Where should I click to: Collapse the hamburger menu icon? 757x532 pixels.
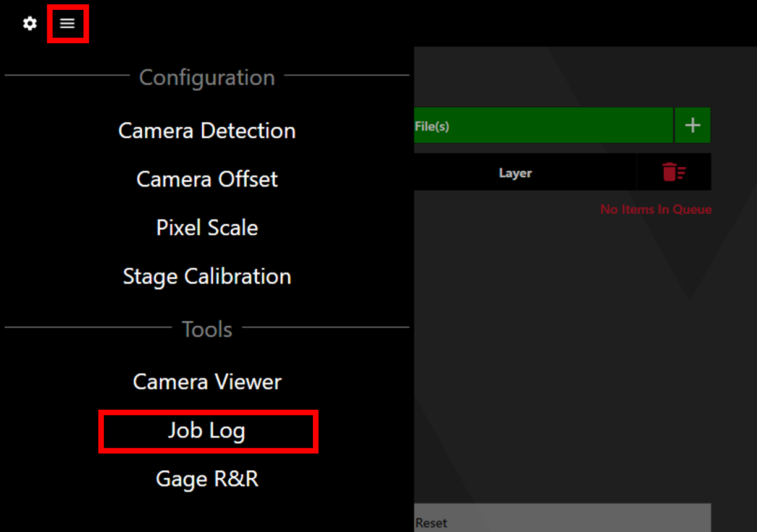[x=67, y=23]
